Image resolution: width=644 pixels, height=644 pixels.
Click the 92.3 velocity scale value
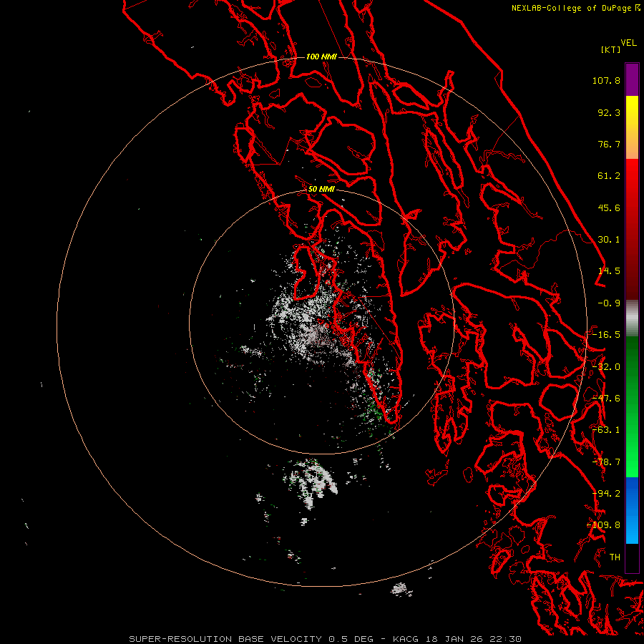pyautogui.click(x=609, y=112)
